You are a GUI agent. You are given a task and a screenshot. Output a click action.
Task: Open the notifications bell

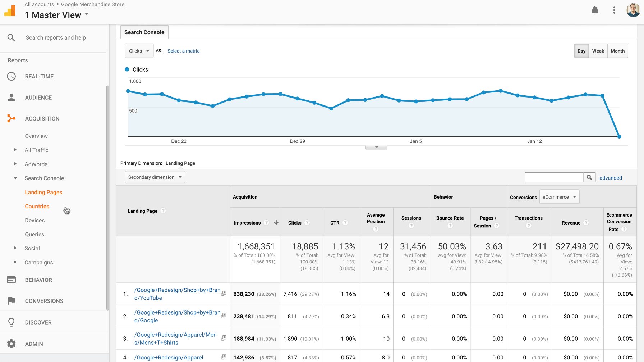pos(595,10)
